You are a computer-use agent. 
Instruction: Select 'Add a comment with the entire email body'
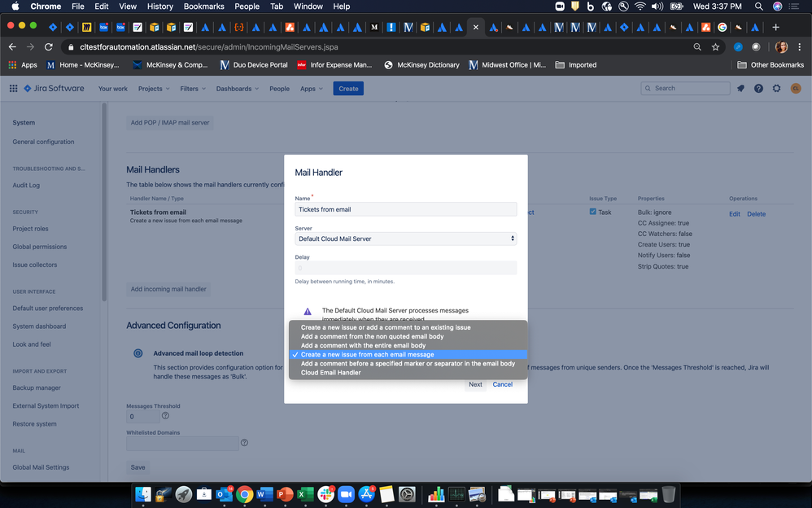408,345
